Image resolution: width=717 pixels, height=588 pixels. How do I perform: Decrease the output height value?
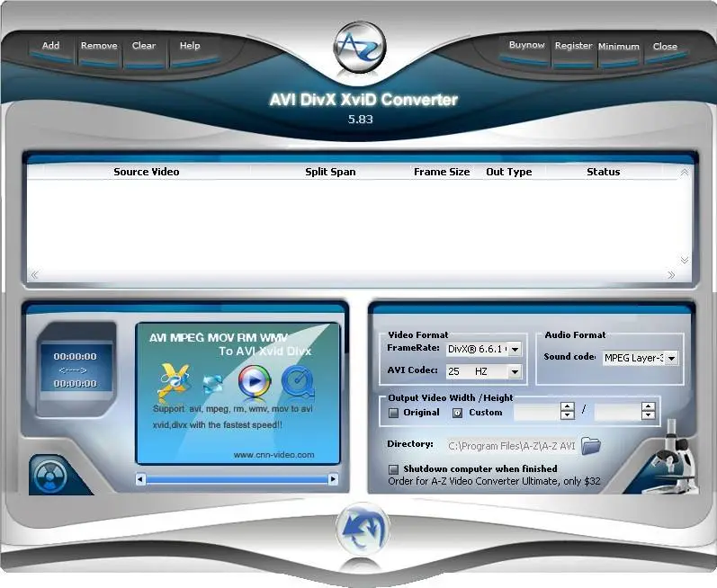click(648, 415)
